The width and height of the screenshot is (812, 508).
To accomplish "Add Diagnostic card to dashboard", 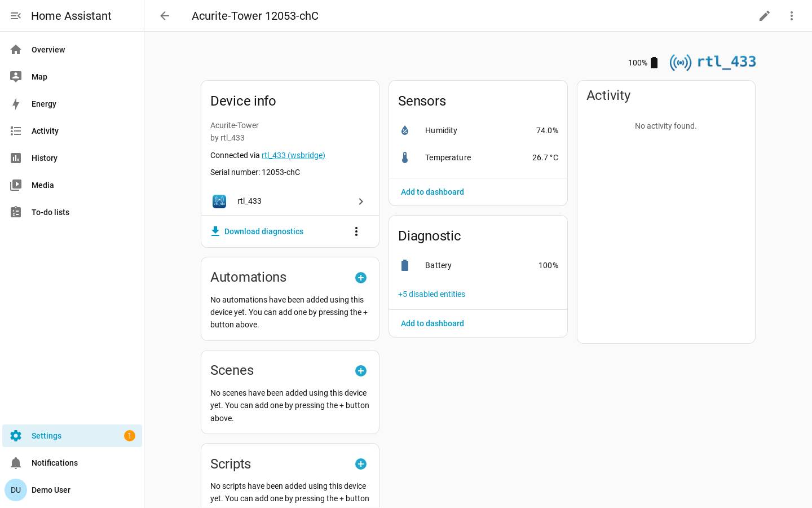I will (x=433, y=323).
